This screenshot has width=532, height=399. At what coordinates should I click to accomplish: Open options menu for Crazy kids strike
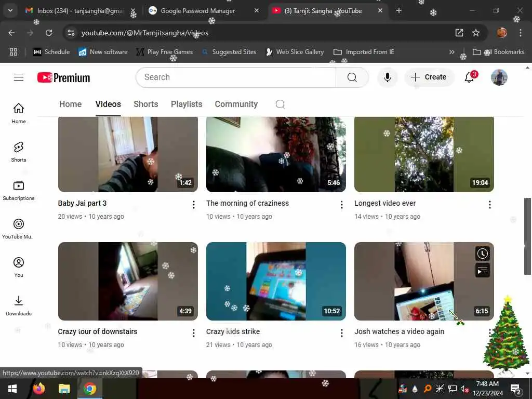[x=342, y=333]
